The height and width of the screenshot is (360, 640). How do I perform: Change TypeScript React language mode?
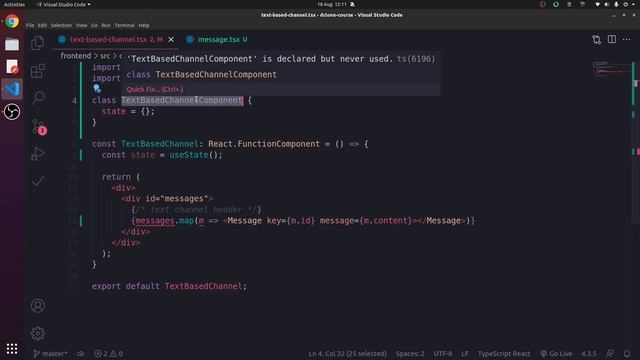504,353
